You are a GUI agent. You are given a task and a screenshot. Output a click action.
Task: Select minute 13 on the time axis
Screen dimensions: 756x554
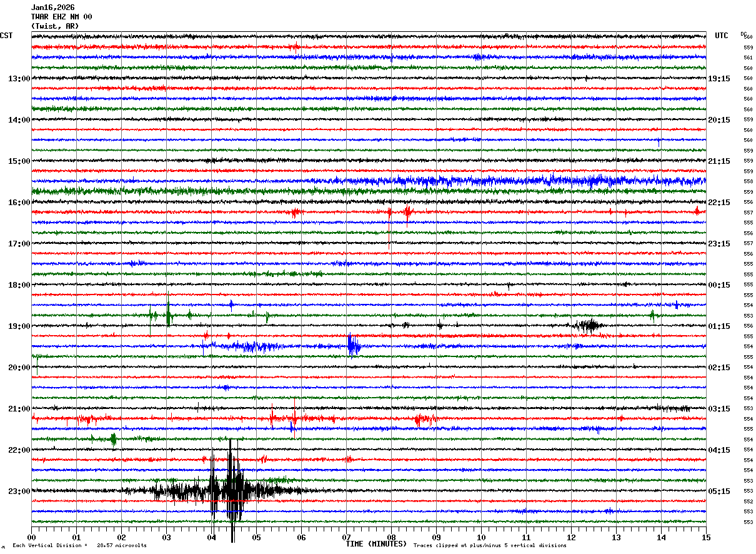tap(616, 537)
